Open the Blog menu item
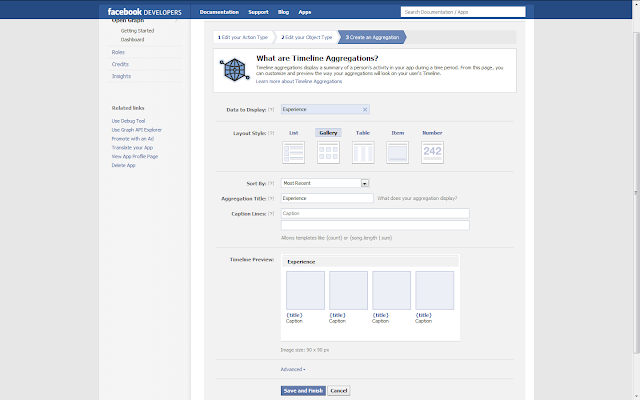Screen dimensions: 640x400 [283, 12]
